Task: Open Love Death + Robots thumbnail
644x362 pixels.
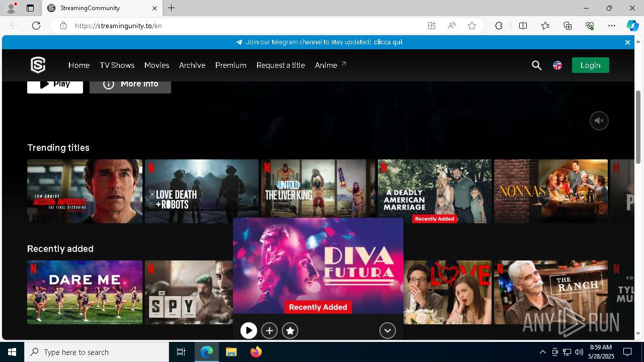Action: coord(202,191)
